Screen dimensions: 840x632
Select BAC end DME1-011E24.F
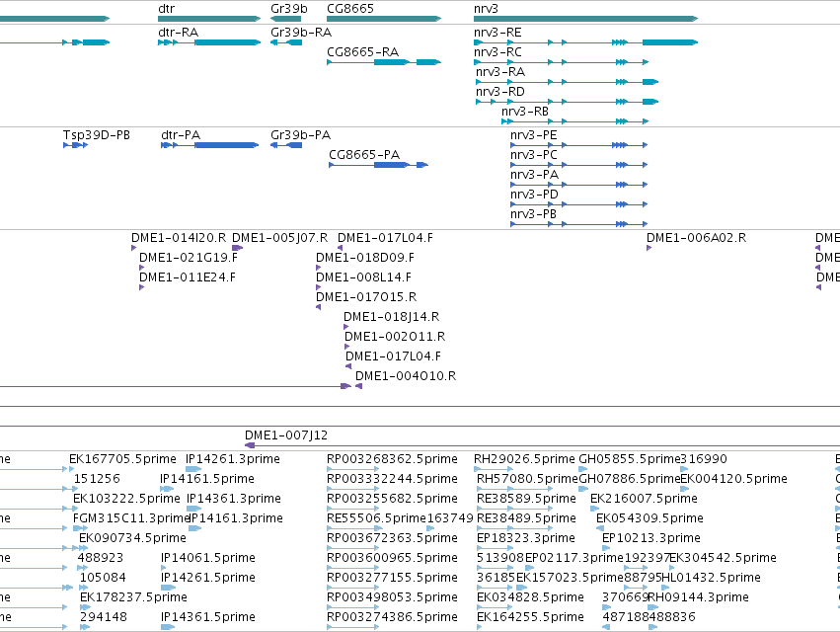click(187, 277)
